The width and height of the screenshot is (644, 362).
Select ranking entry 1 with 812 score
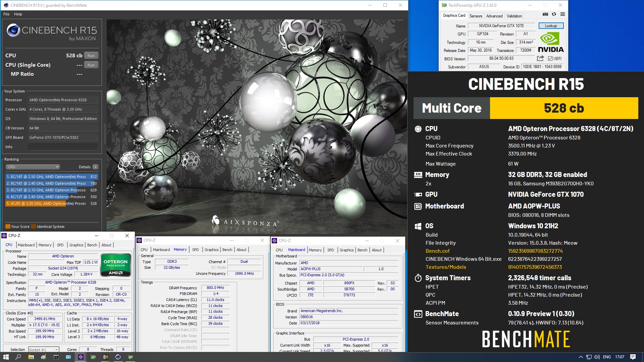[x=52, y=177]
